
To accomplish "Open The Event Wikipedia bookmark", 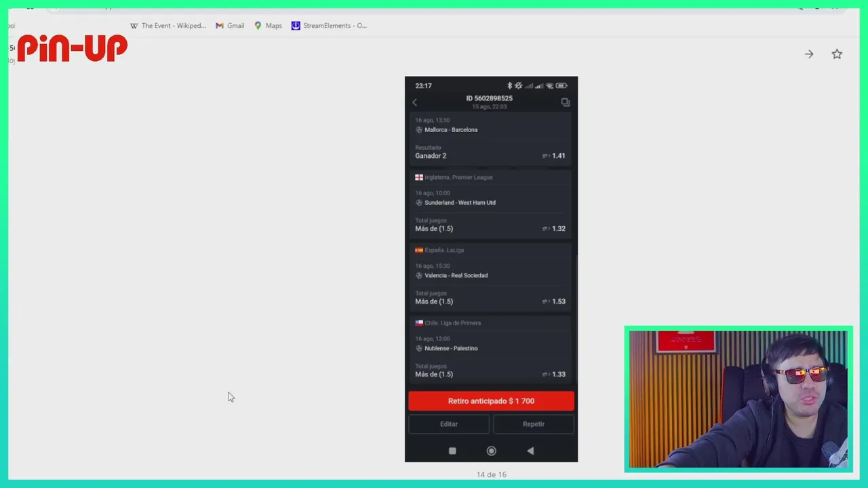I will coord(167,26).
